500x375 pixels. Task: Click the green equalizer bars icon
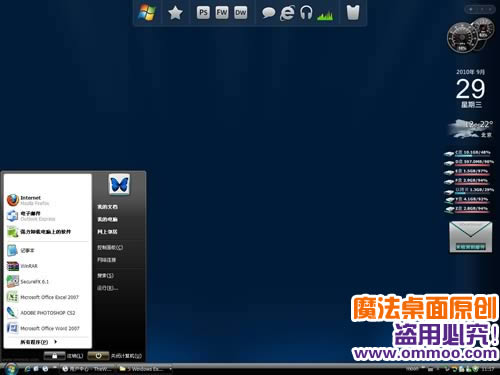[325, 15]
